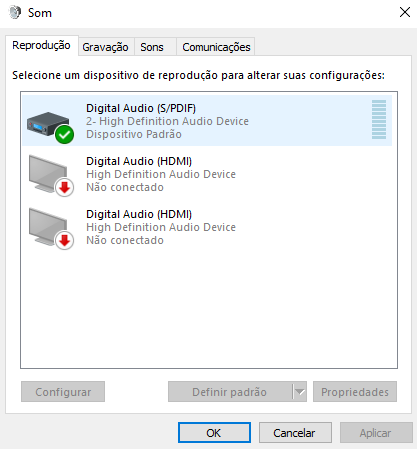Click the Propriedades button
This screenshot has width=417, height=449.
355,392
